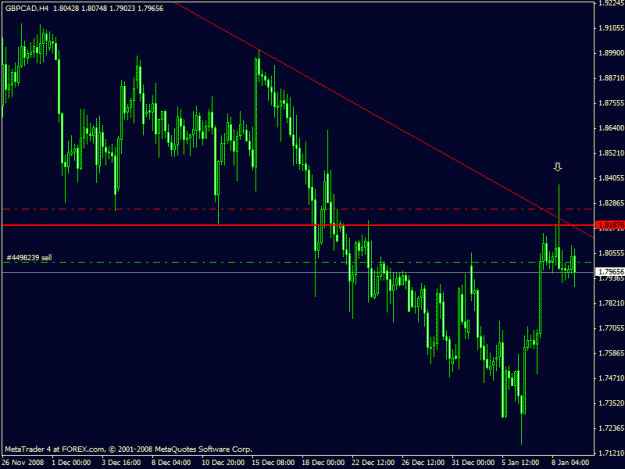Click the 1.72365 price axis label
The height and width of the screenshot is (469, 625).
coord(611,428)
